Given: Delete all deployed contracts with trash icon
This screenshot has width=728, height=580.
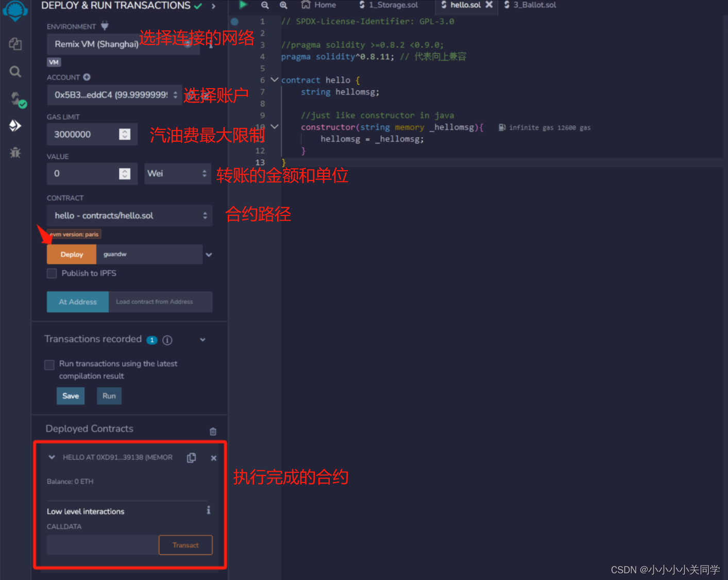Looking at the screenshot, I should [x=213, y=432].
